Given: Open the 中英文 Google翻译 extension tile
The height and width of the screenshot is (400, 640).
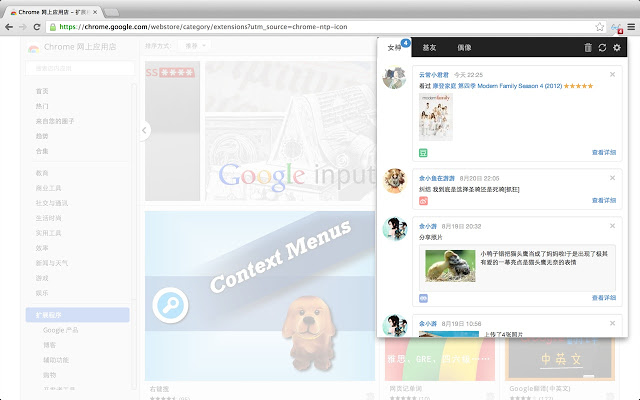Looking at the screenshot, I should pos(560,359).
